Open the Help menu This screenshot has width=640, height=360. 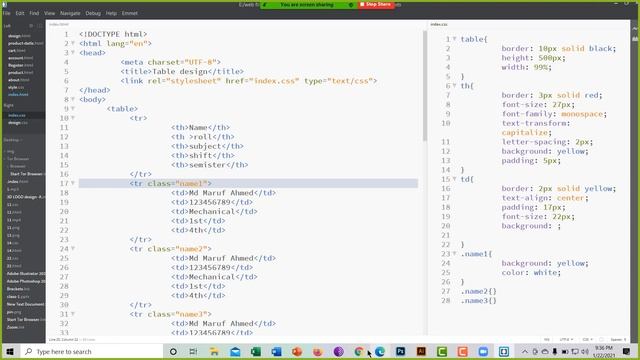tap(111, 13)
